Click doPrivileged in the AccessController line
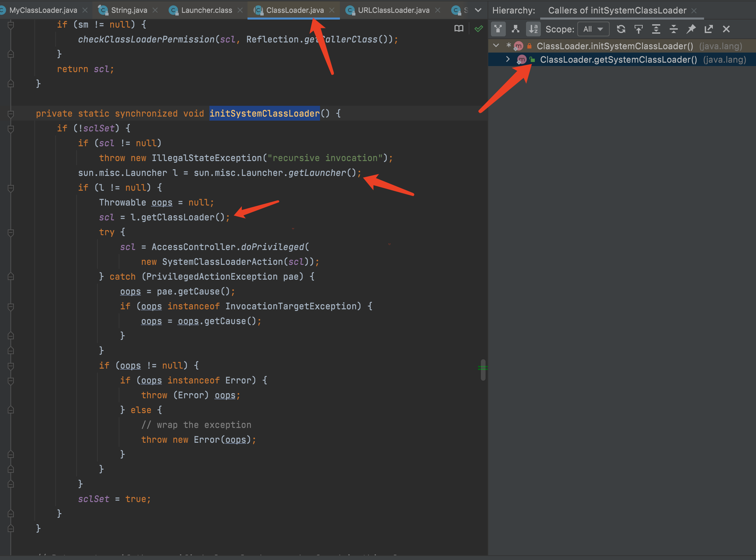Viewport: 756px width, 560px height. [272, 247]
